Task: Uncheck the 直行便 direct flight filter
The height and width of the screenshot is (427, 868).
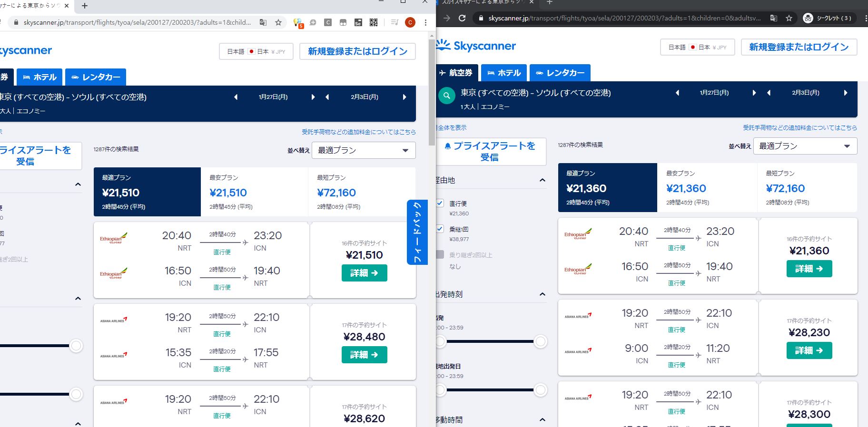Action: tap(440, 203)
